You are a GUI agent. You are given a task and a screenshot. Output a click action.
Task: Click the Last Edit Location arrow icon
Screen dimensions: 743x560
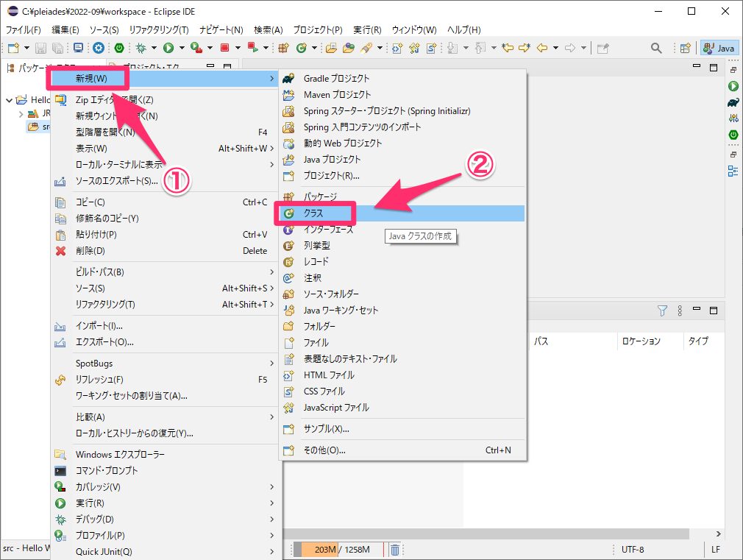pyautogui.click(x=508, y=48)
